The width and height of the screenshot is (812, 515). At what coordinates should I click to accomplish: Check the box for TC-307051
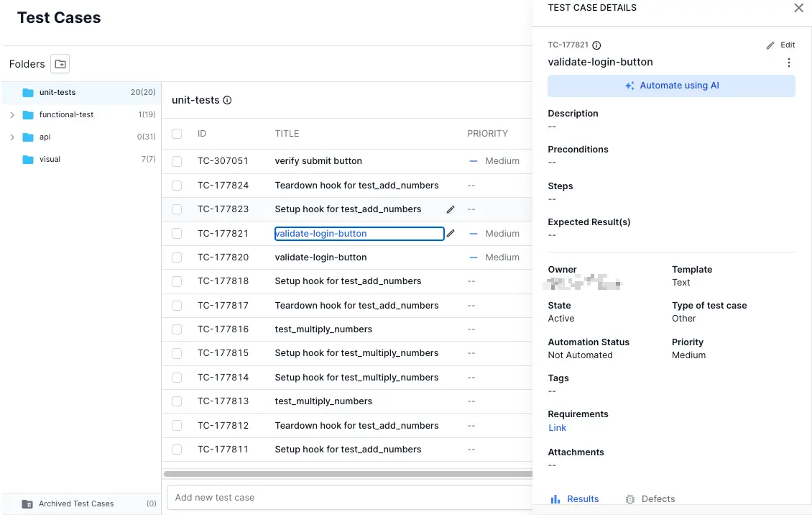coord(177,161)
